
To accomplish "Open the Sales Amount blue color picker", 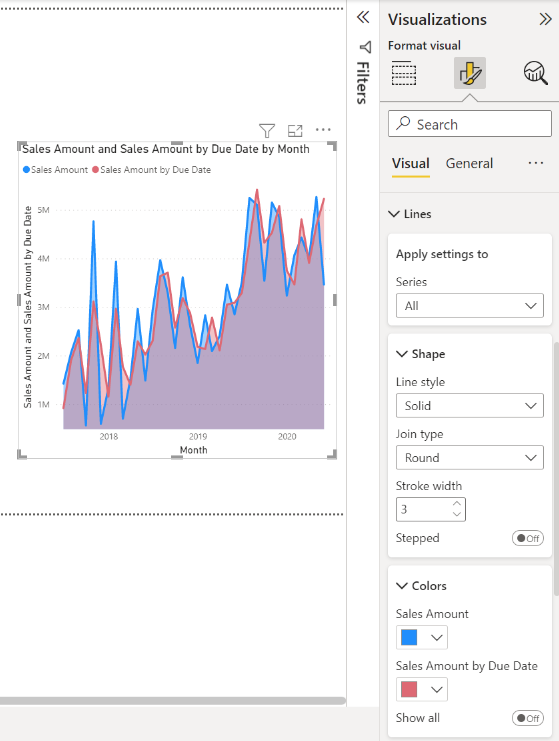I will (x=422, y=638).
